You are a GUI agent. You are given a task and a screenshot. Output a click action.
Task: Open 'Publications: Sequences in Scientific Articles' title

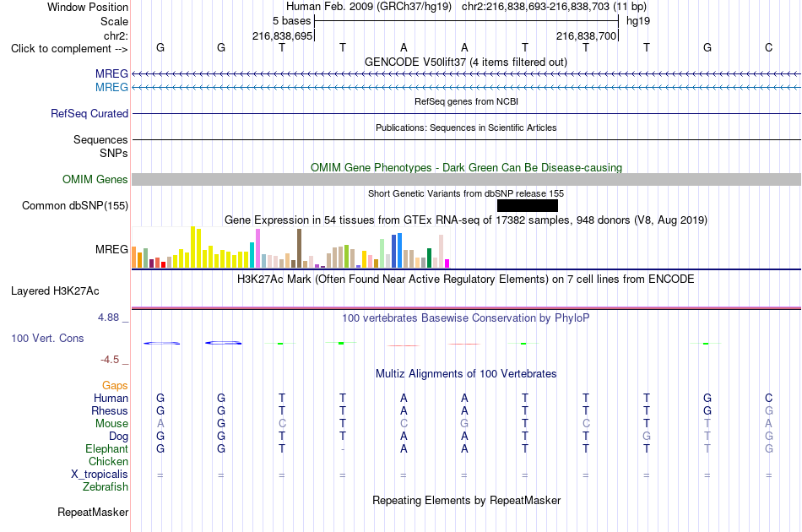point(466,128)
